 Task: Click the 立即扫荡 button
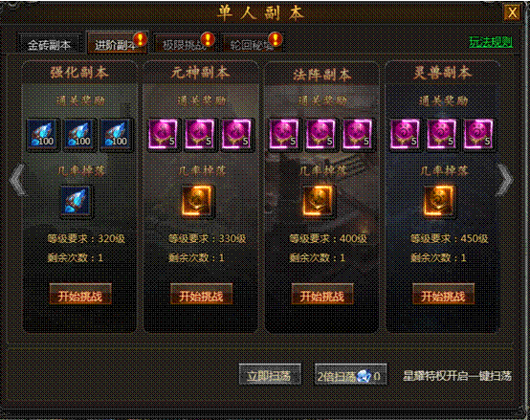point(270,375)
